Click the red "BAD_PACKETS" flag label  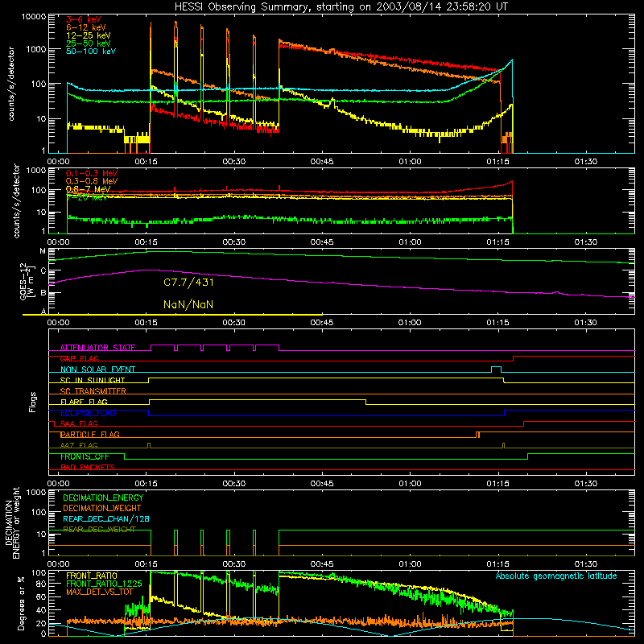click(88, 468)
